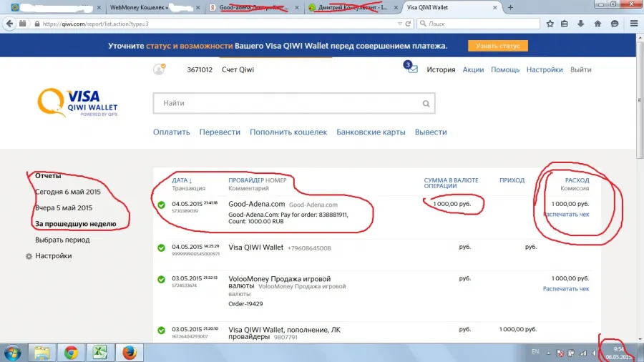Open the Акции menu item
Image resolution: width=644 pixels, height=362 pixels.
(473, 70)
